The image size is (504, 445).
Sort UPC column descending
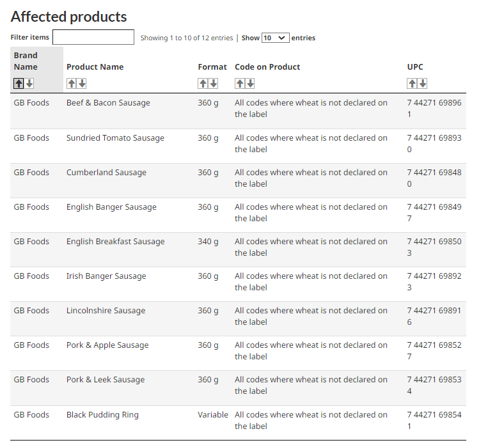pyautogui.click(x=423, y=83)
